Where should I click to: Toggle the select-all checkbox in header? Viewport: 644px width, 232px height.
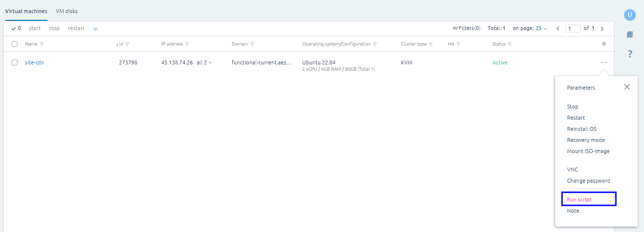coord(15,44)
